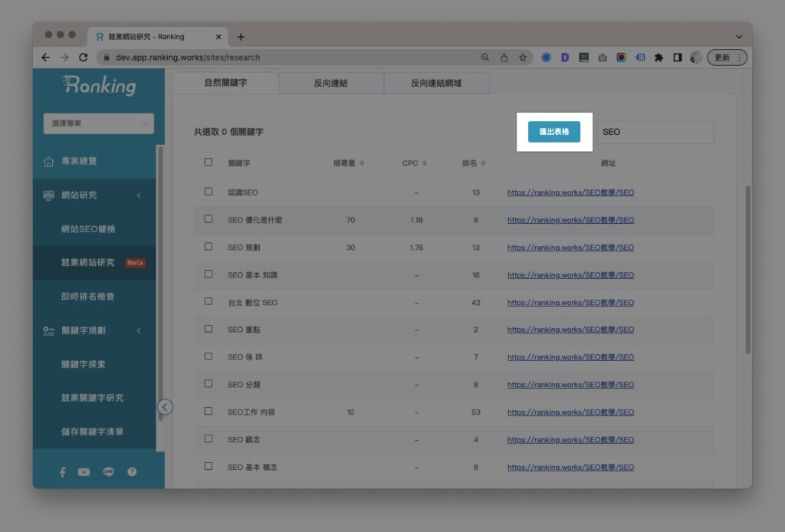
Task: Collapse sidebar with the round arrow button
Action: pos(165,407)
